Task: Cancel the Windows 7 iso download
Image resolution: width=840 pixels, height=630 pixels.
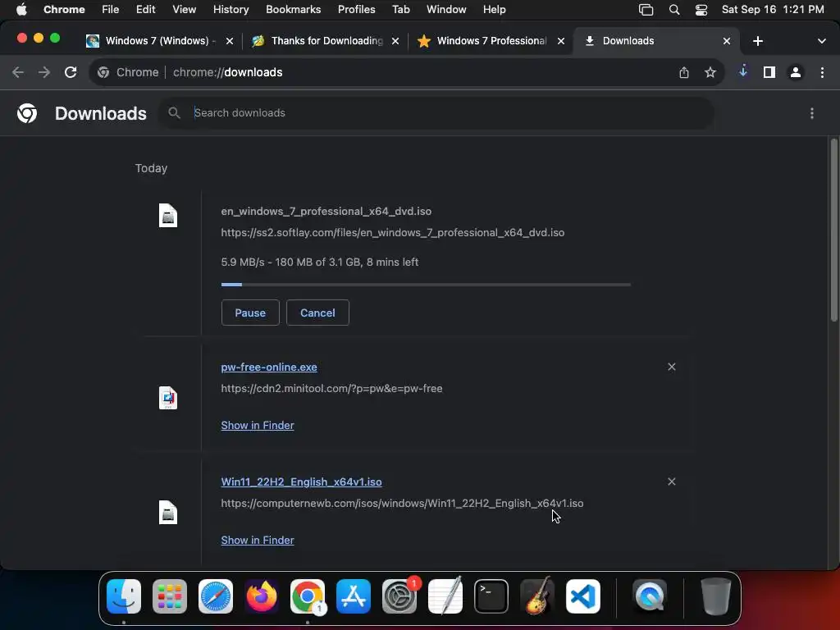Action: tap(317, 313)
